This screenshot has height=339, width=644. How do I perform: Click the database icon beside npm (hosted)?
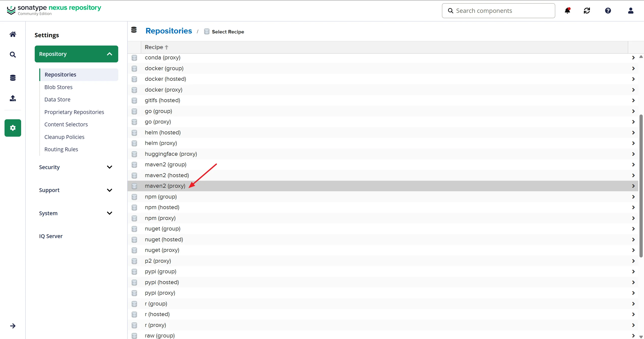(134, 207)
